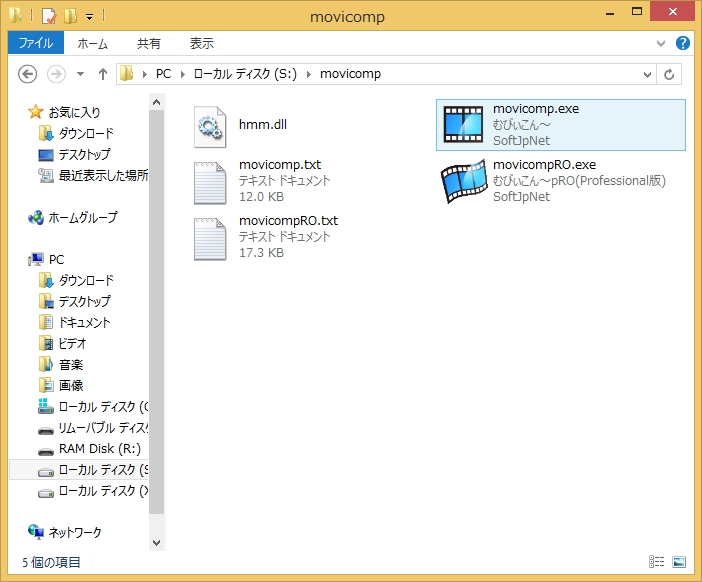
Task: Open ドキュメント under PC
Action: click(85, 322)
